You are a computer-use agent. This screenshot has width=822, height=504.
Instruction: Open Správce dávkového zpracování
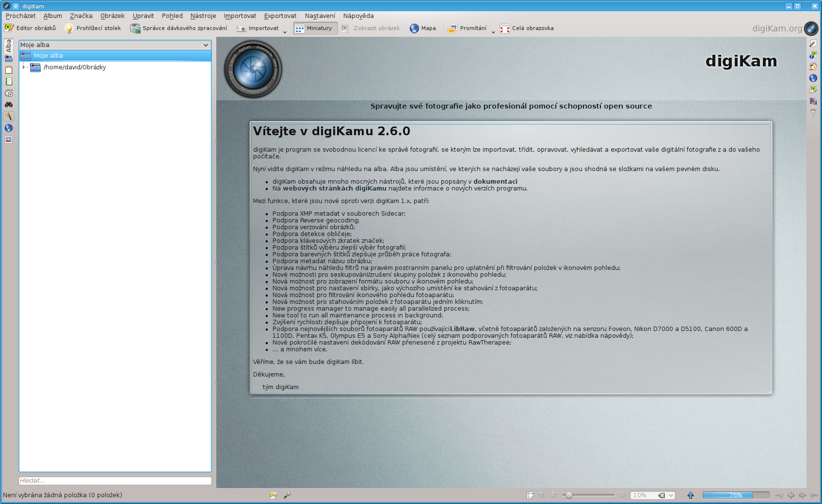[178, 28]
